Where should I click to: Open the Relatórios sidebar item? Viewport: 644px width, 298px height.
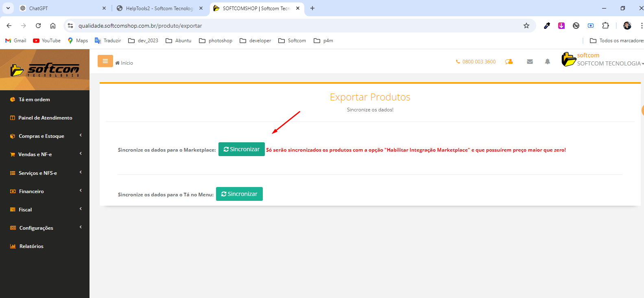tap(31, 246)
